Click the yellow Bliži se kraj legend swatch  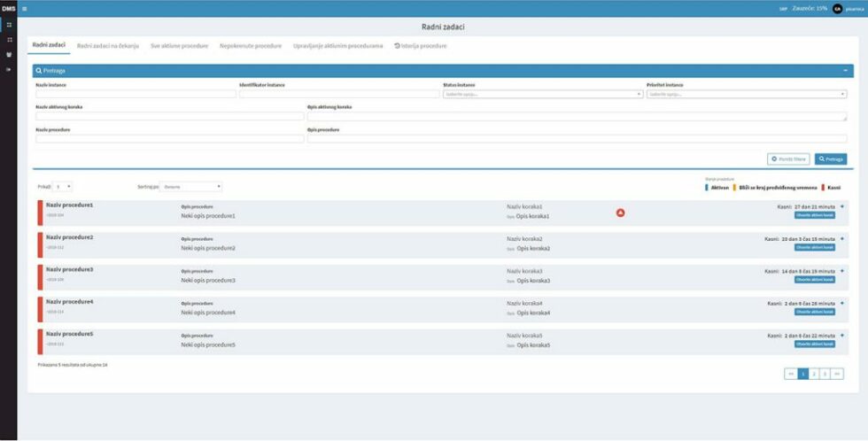[734, 188]
